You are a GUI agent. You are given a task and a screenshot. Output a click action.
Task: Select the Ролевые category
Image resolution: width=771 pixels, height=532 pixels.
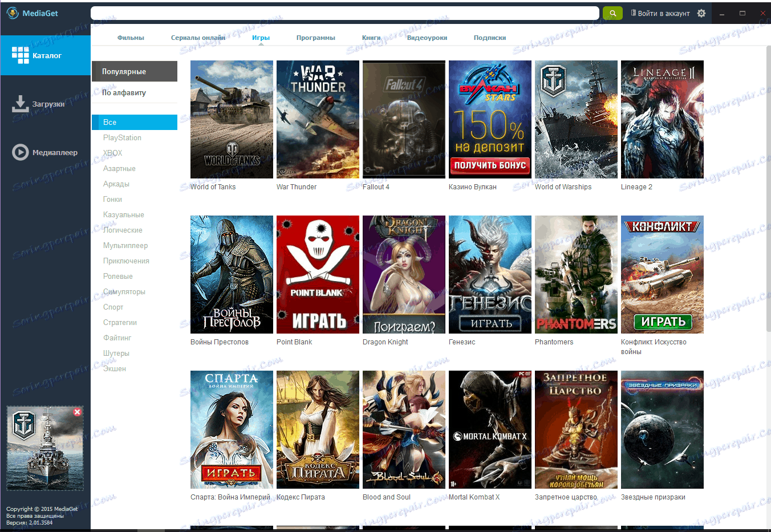click(x=118, y=276)
